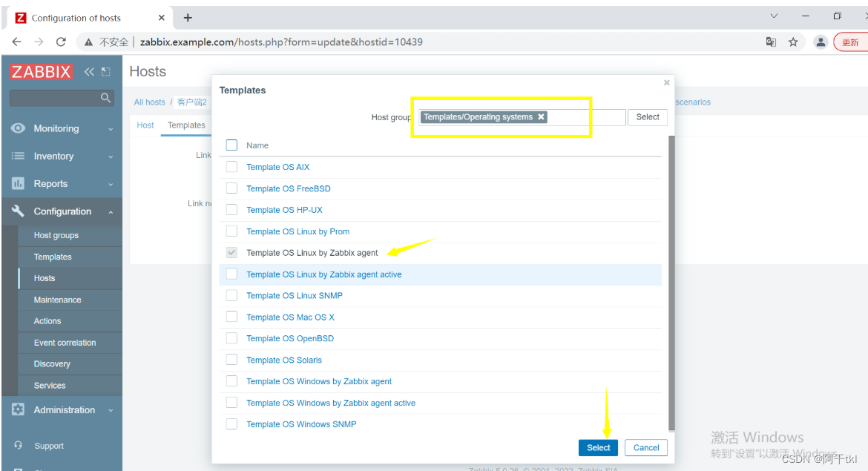Open a new browser tab with plus

188,18
